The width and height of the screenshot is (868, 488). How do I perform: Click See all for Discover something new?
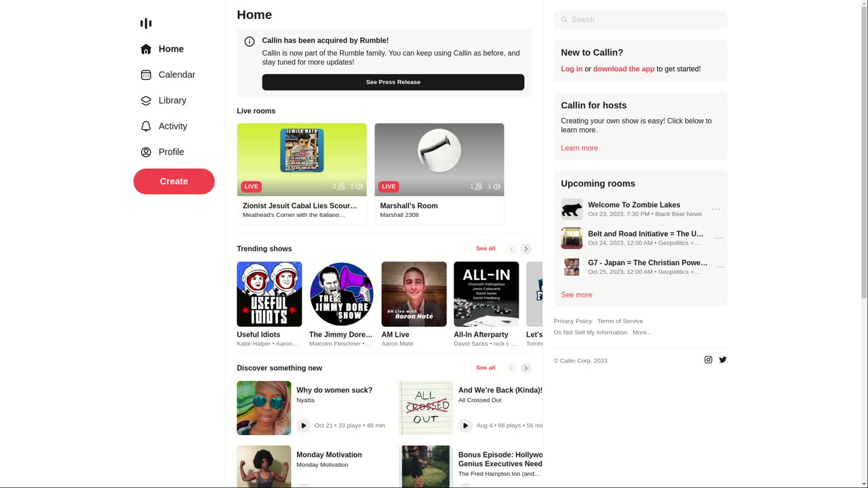pos(486,367)
